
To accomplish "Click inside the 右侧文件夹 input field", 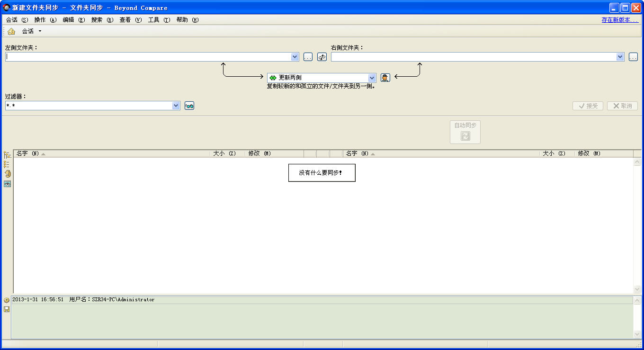I will [x=474, y=57].
